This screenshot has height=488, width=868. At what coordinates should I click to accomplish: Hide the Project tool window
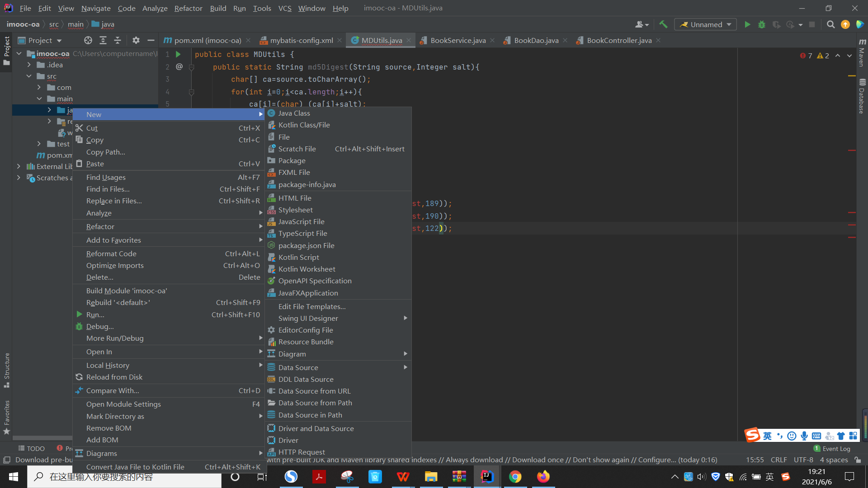(151, 40)
